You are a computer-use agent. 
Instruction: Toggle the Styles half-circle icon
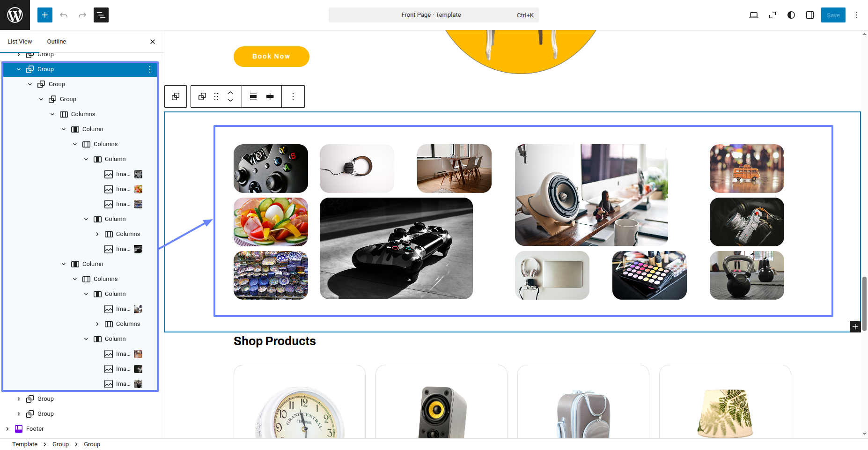click(x=791, y=15)
